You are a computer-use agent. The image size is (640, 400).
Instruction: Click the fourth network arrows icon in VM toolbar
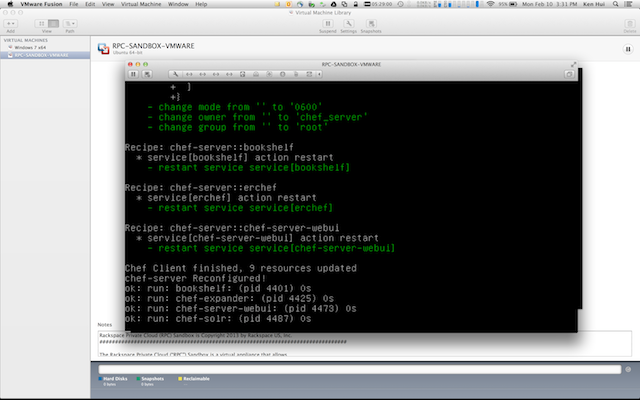tap(229, 74)
